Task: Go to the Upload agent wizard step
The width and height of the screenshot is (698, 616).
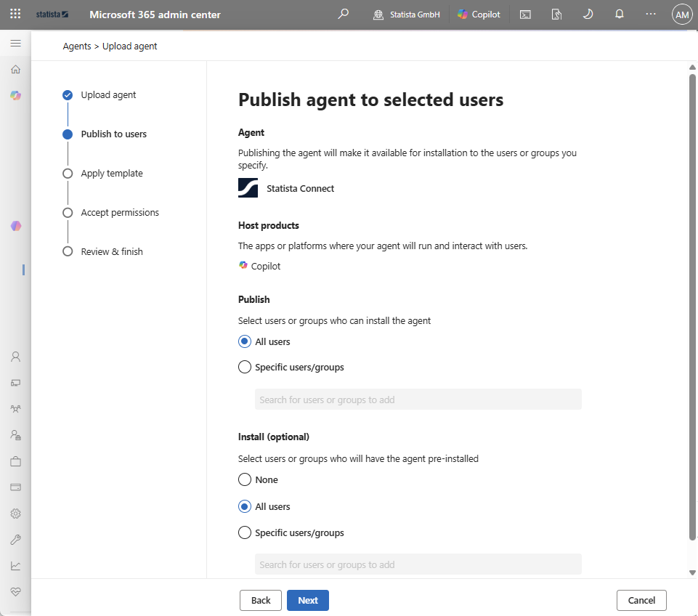Action: tap(100, 95)
